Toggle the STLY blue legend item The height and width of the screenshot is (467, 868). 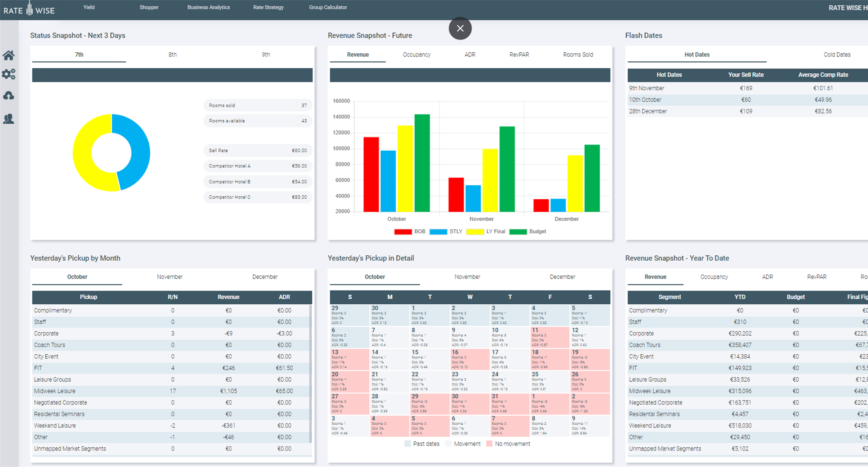(438, 232)
